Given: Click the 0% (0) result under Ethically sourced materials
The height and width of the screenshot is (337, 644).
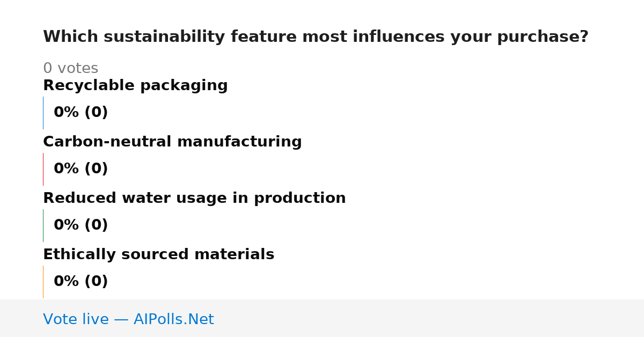Looking at the screenshot, I should pyautogui.click(x=80, y=282).
